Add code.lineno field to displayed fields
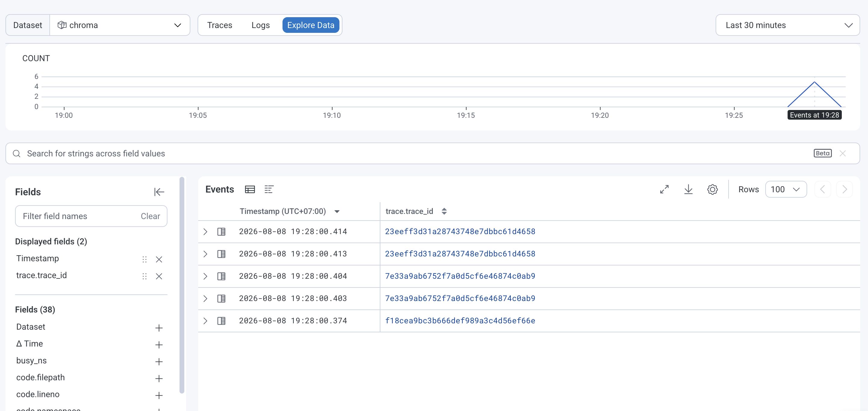Viewport: 868px width, 411px height. pos(159,395)
